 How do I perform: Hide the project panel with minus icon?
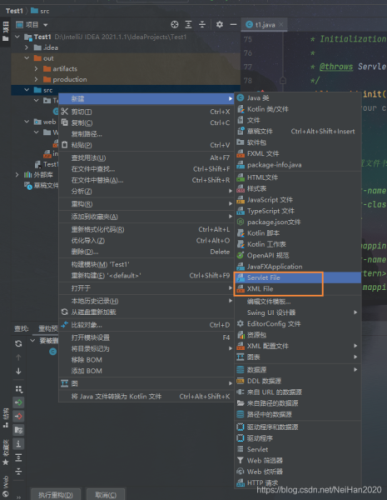coord(233,24)
